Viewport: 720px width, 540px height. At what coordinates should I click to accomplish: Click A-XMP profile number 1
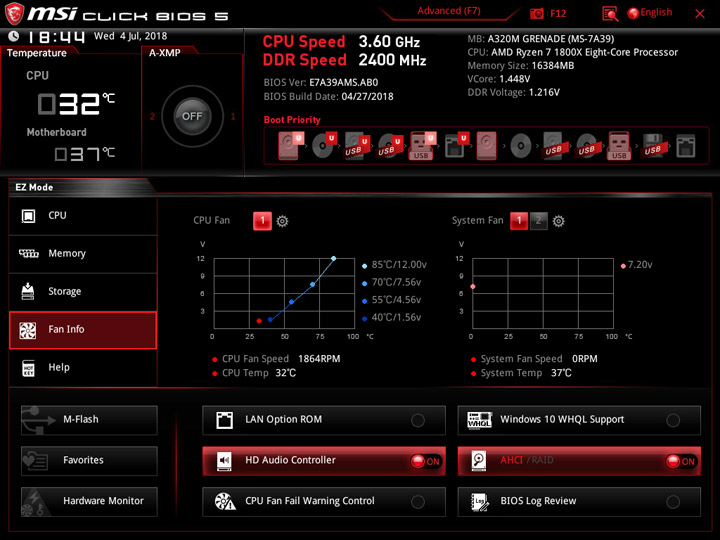click(233, 117)
